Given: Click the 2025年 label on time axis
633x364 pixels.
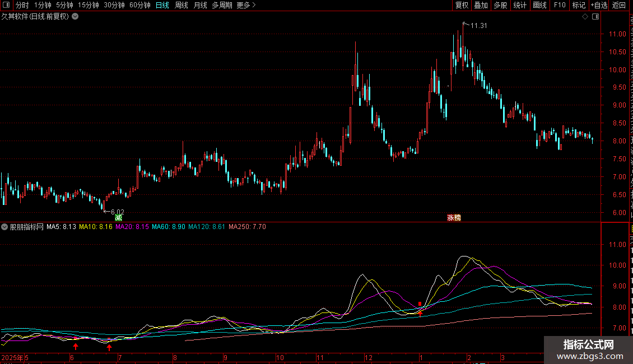Looking at the screenshot, I should coord(12,357).
